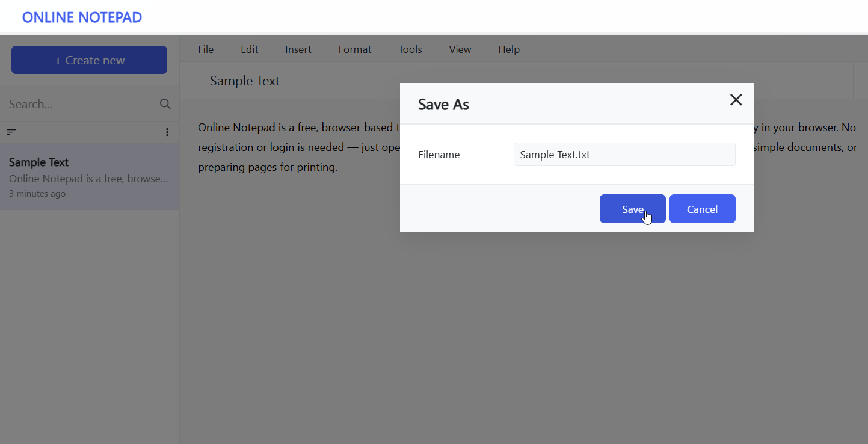Click the '3 minutes ago' timestamp
The image size is (868, 444).
pos(37,194)
